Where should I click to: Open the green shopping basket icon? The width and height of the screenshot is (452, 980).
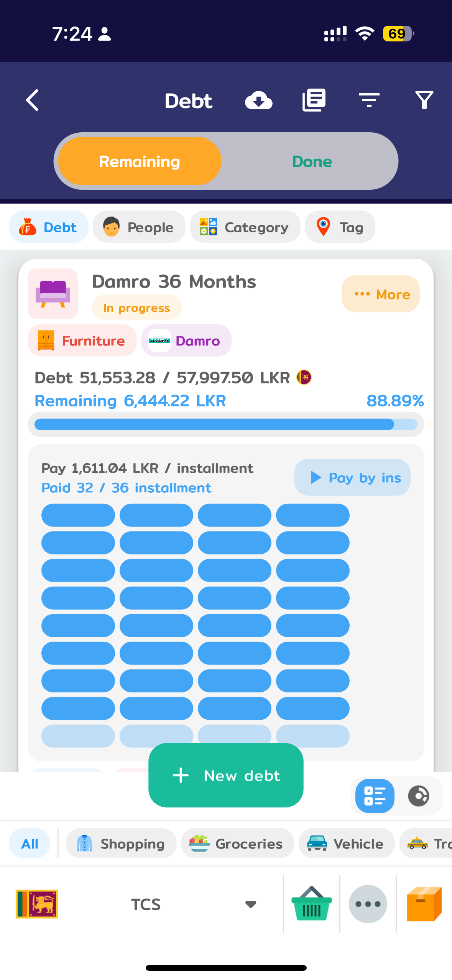(x=311, y=904)
